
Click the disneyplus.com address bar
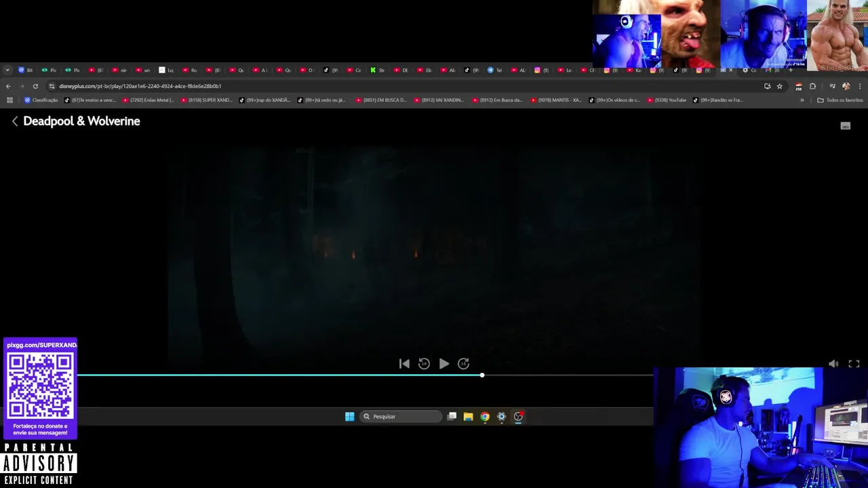407,86
